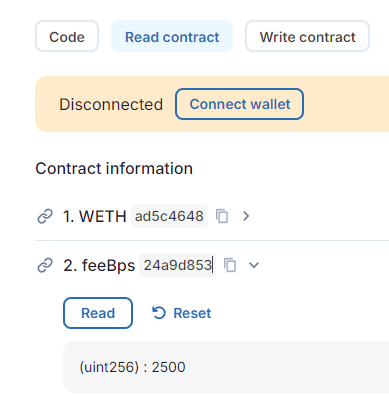
Task: Click the Reset text link
Action: [192, 313]
